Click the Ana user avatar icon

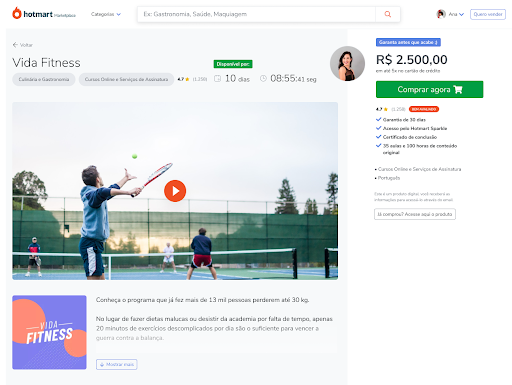(441, 14)
